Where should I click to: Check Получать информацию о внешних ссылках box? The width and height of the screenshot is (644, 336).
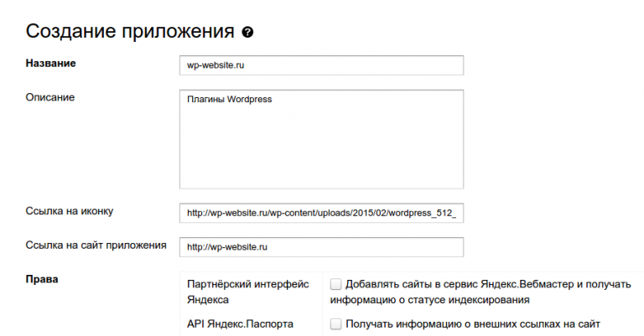(335, 323)
